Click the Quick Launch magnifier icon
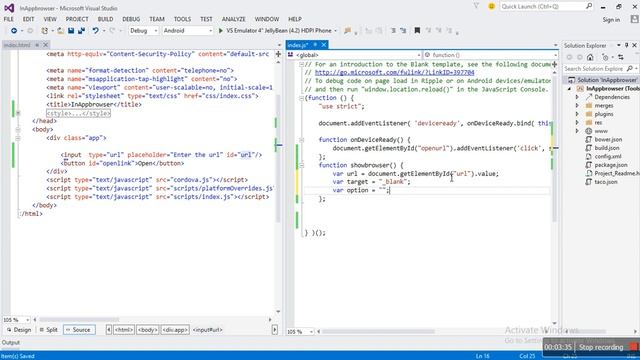The width and height of the screenshot is (640, 360). (589, 6)
